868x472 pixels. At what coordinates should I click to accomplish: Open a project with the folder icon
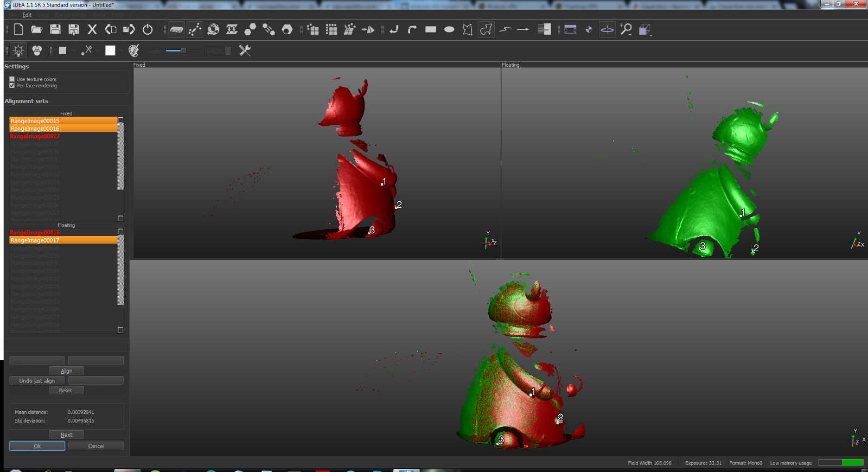pos(37,29)
